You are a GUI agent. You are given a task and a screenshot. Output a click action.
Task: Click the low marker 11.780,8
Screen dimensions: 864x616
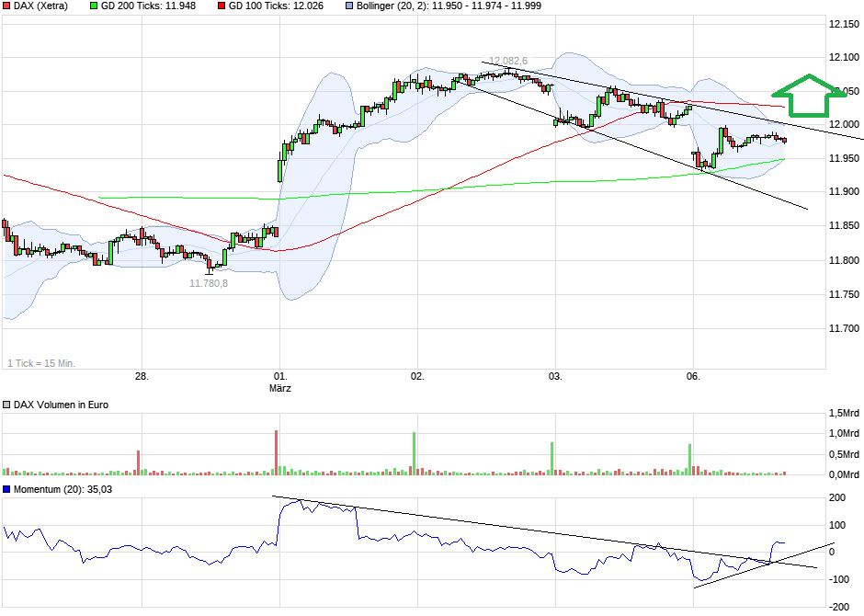(209, 283)
